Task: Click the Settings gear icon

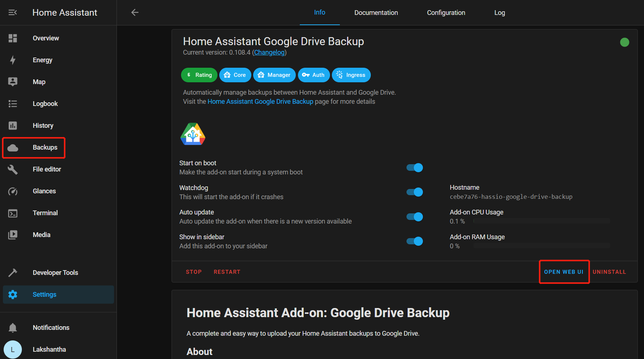Action: click(13, 295)
